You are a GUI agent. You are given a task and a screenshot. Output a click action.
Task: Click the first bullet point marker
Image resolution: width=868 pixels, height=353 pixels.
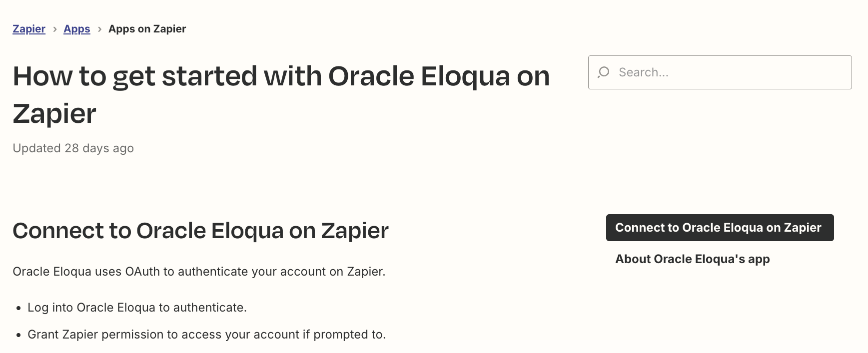[x=18, y=309]
